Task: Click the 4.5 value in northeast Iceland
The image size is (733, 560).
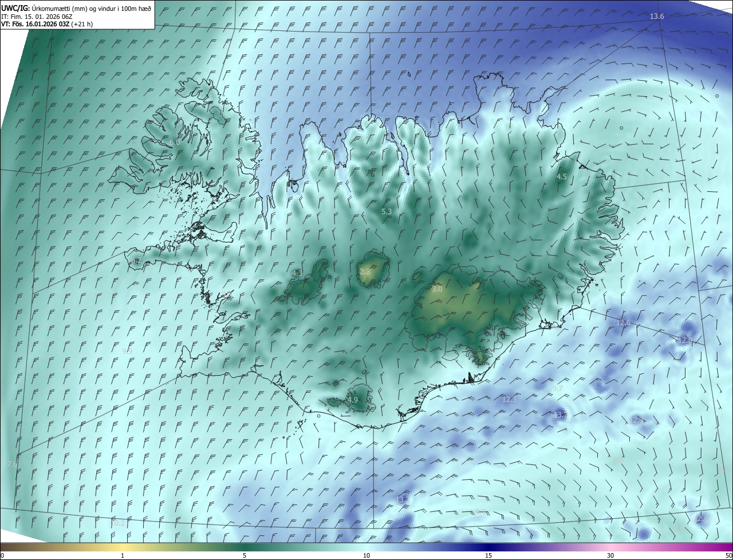Action: pos(562,177)
